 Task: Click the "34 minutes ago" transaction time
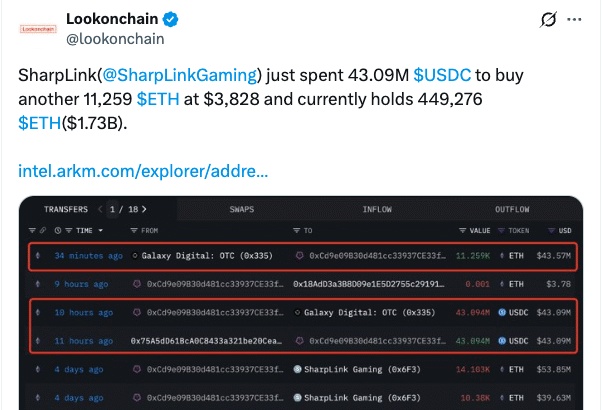tap(88, 256)
